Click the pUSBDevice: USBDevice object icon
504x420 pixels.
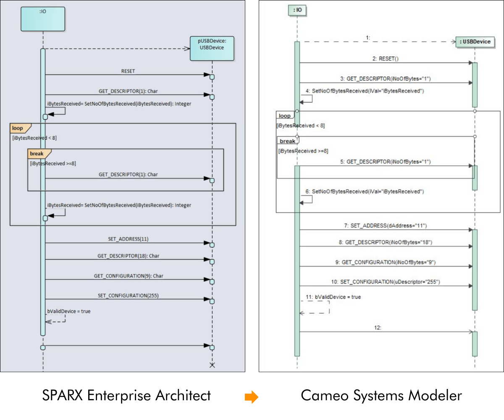[x=213, y=48]
